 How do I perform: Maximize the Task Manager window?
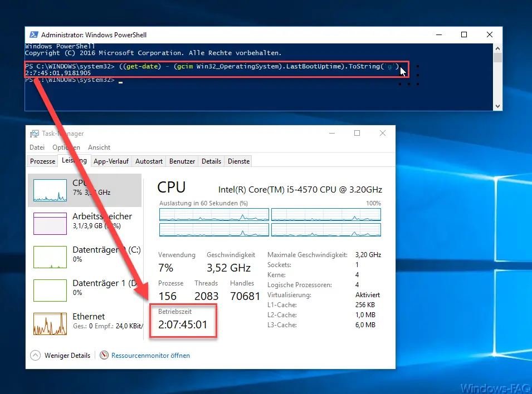tap(357, 133)
